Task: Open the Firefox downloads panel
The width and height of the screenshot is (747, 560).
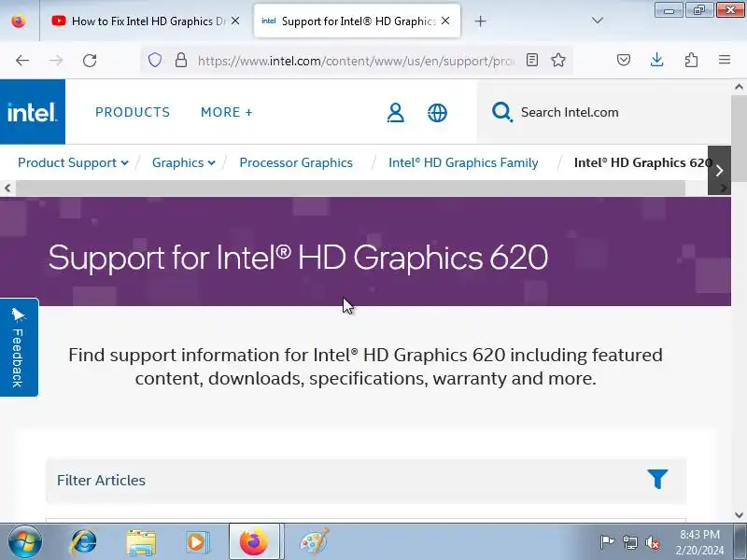Action: click(657, 60)
